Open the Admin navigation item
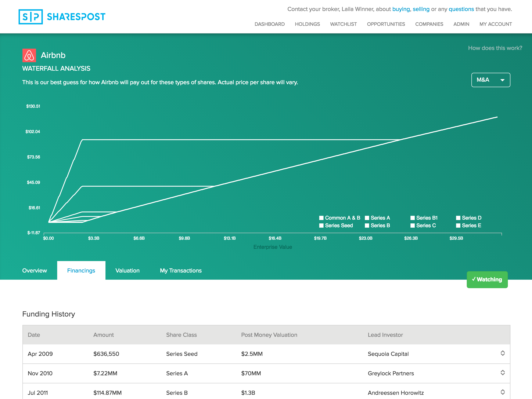Screen dimensions: 532x399 [x=461, y=24]
